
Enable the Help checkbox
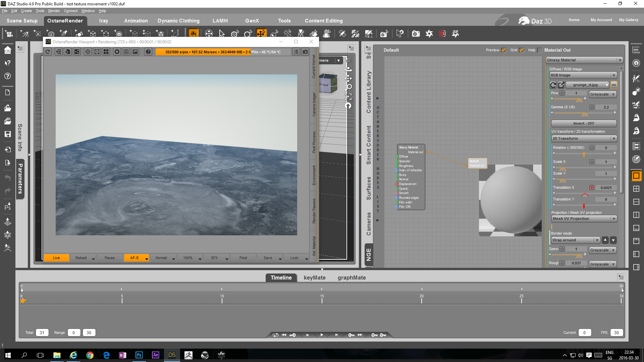point(539,50)
